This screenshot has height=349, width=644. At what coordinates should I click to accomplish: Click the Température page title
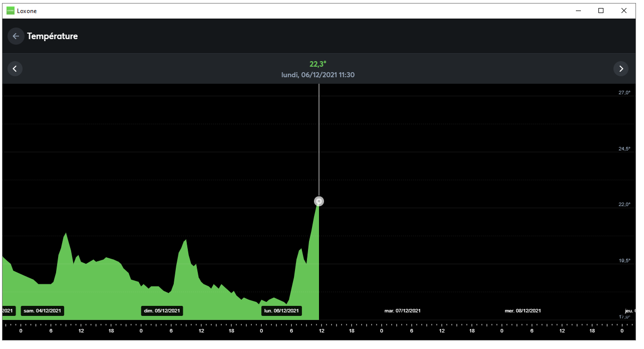pos(53,36)
